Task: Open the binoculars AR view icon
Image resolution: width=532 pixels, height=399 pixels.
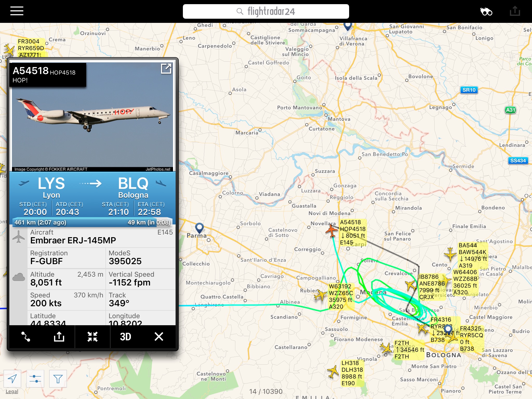Action: coord(486,12)
